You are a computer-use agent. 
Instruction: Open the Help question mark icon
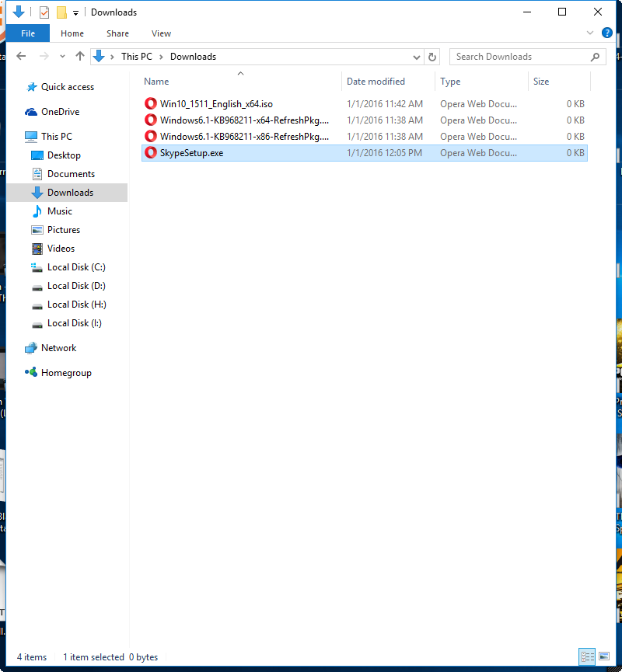click(x=606, y=33)
